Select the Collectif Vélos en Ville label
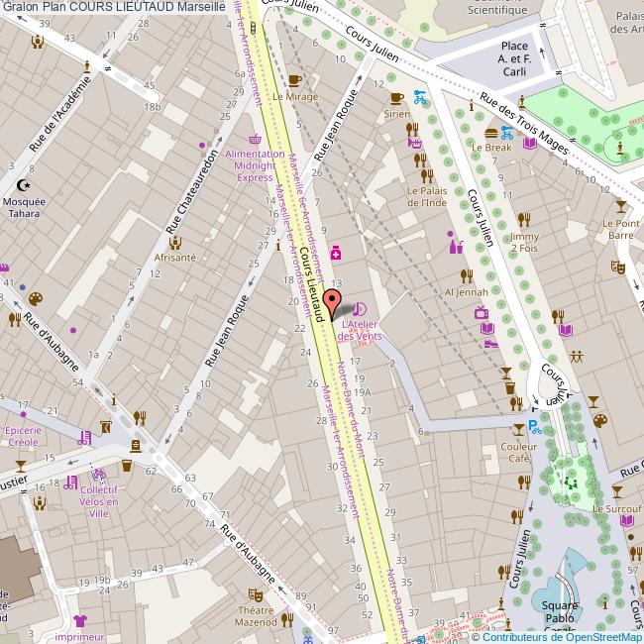Screen dimensions: 644x644 coord(99,502)
